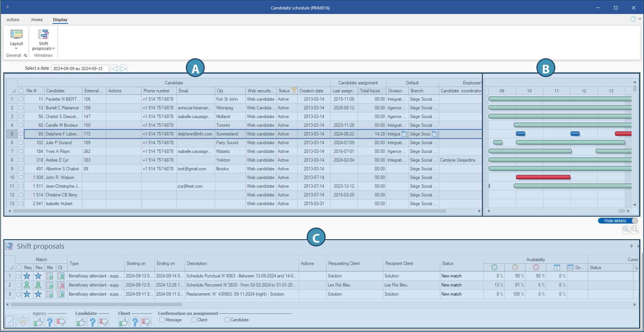The image size is (644, 332).
Task: Click Candidate thumbs-down refusal icon
Action: [104, 322]
